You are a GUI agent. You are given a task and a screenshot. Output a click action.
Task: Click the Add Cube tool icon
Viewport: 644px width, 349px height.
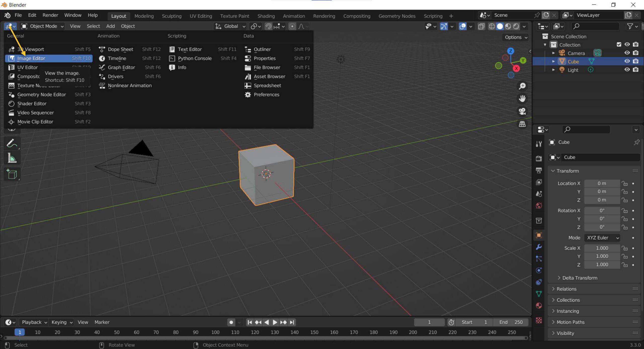coord(12,174)
